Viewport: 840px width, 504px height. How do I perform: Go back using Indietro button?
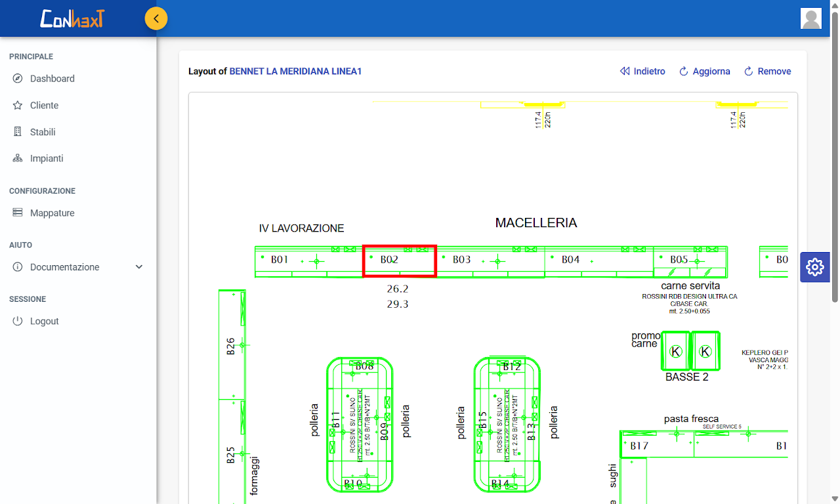click(642, 72)
